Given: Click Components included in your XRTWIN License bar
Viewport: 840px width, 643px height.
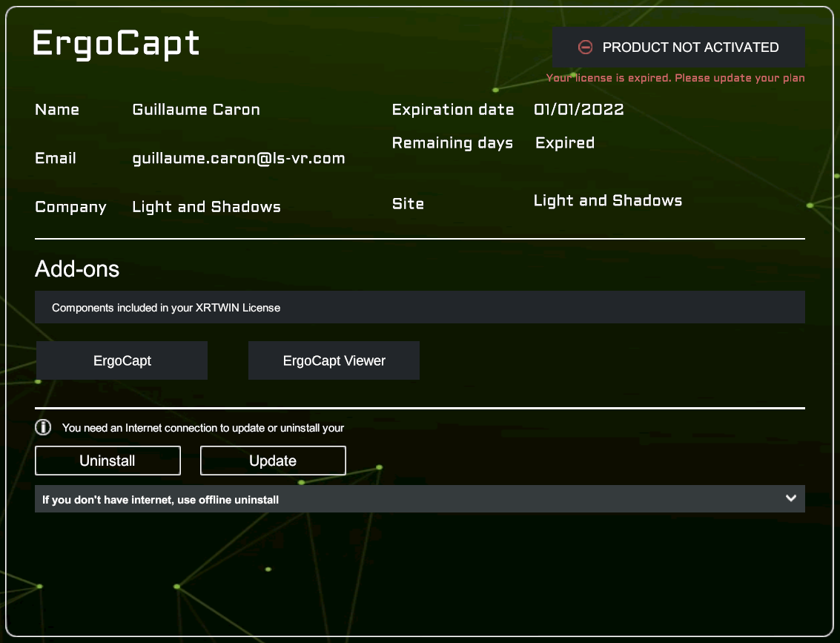Looking at the screenshot, I should pos(420,307).
